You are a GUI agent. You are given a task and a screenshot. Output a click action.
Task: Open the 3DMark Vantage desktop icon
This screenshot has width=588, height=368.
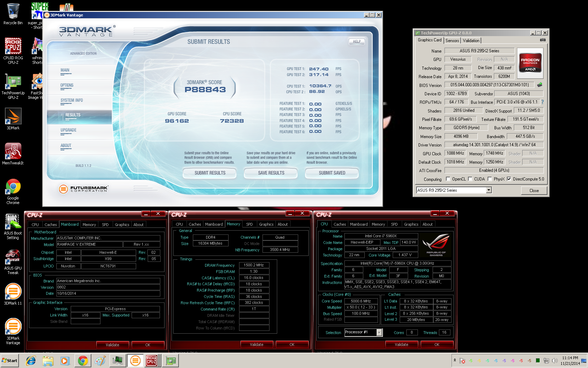(13, 332)
